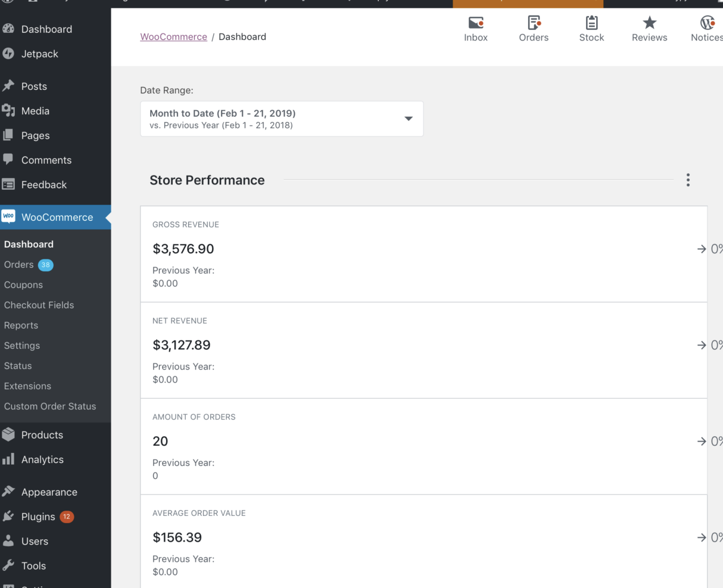Click the $156.39 average order value
The height and width of the screenshot is (588, 723).
177,537
